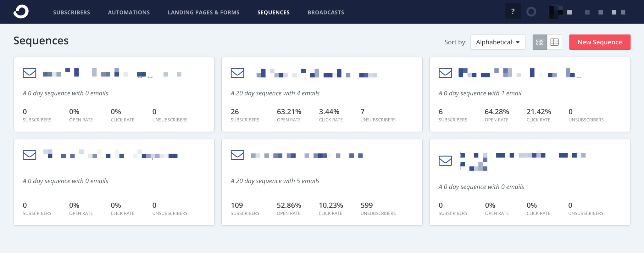Screen dimensions: 644x253
Task: Click the Sequences page heading
Action: (41, 41)
